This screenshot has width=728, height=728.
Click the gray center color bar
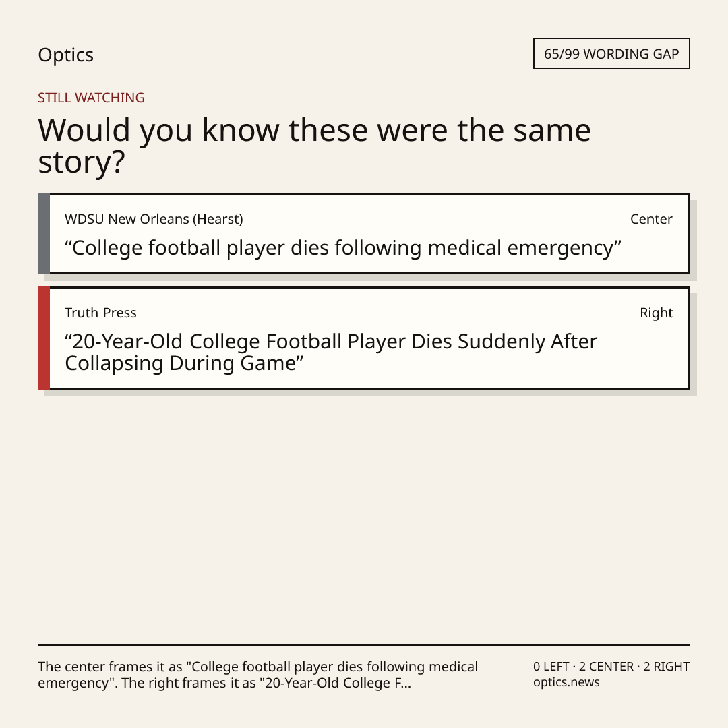44,233
